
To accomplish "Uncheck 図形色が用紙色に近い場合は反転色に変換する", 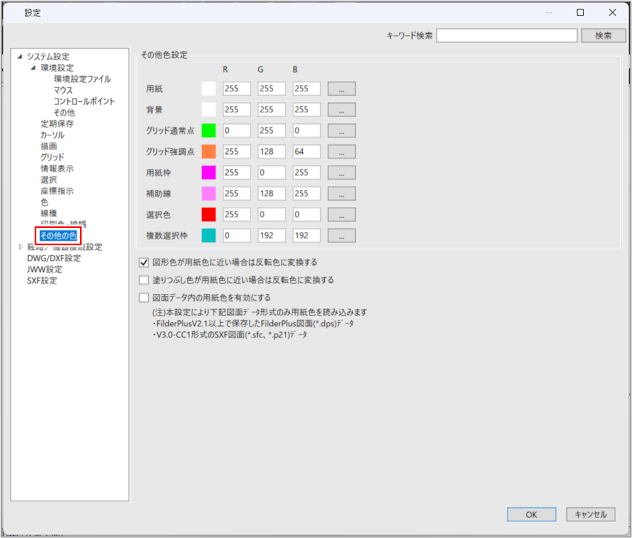I will pos(143,263).
